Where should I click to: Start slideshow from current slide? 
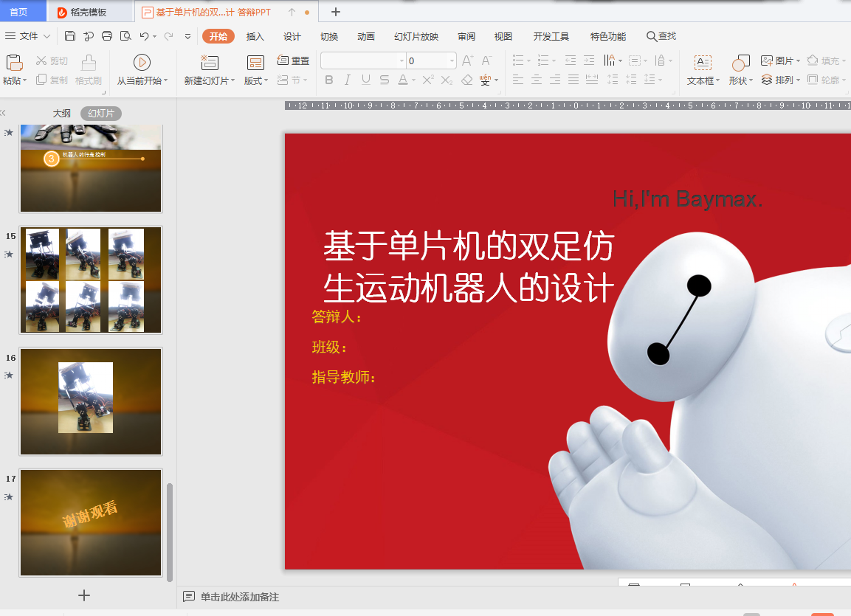142,63
